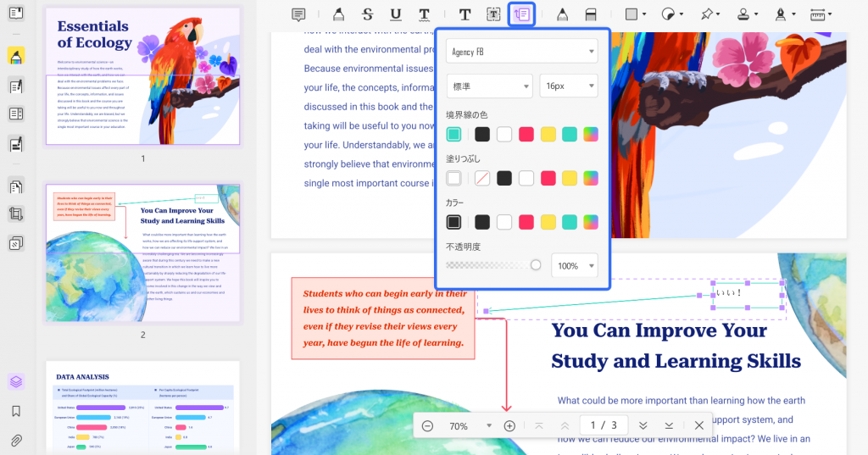Zoom in with the plus button
This screenshot has width=868, height=455.
pos(509,425)
